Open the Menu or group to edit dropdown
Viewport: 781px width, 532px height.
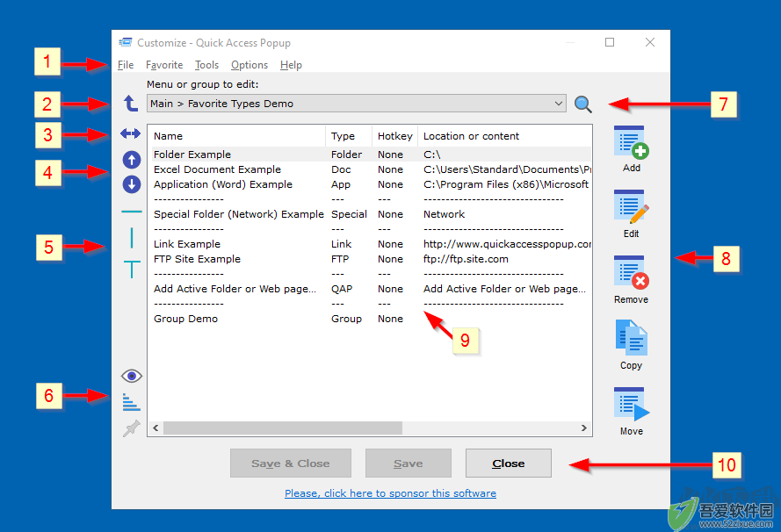357,104
